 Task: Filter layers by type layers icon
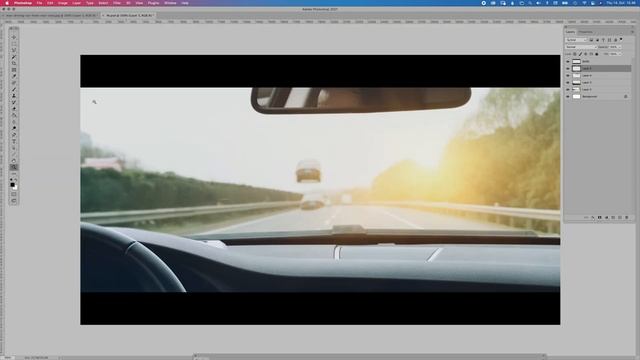603,40
